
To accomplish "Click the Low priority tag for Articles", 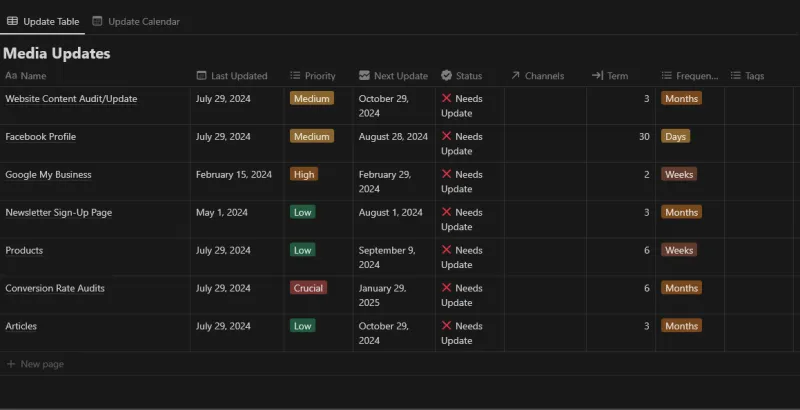I will point(303,326).
